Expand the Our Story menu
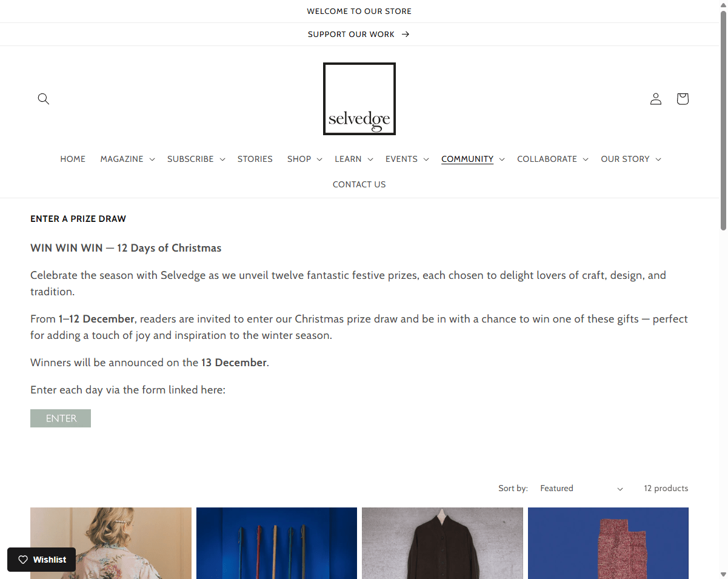This screenshot has width=728, height=579. point(631,159)
